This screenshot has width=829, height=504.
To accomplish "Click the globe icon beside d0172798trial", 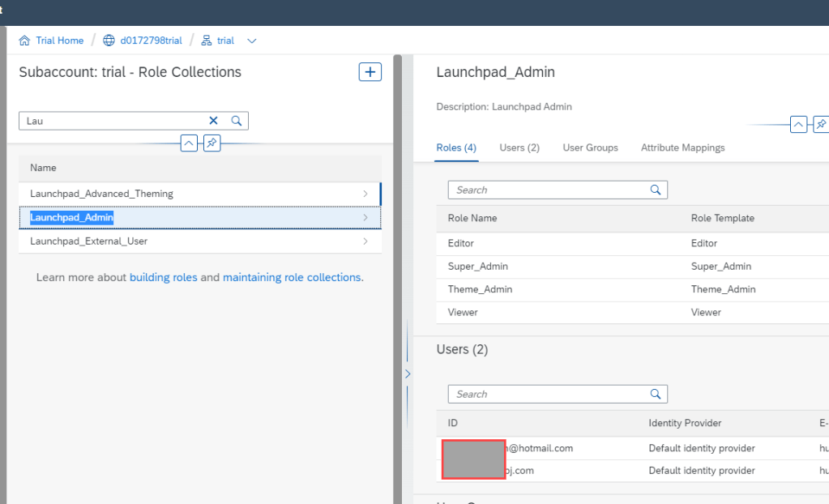I will 109,41.
